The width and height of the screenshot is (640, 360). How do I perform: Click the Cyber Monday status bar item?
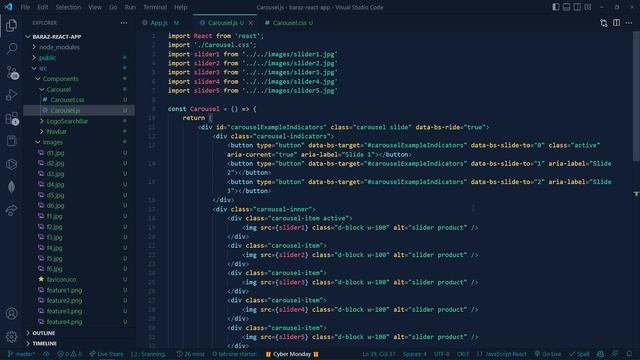coord(292,354)
